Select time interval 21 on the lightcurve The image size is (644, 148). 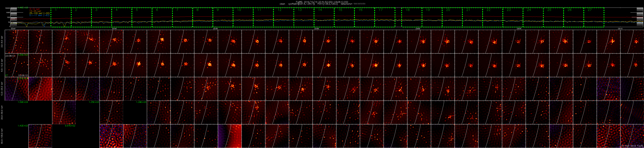click(472, 17)
